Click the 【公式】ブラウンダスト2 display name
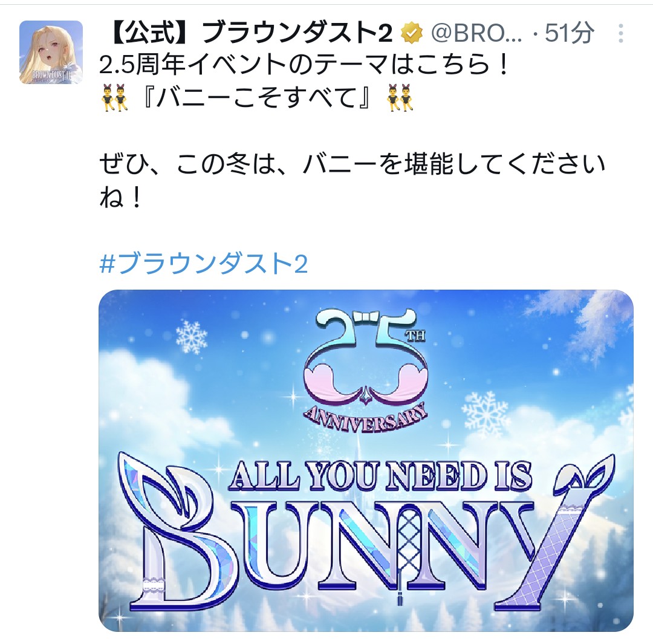Image resolution: width=653 pixels, height=644 pixels. [249, 33]
